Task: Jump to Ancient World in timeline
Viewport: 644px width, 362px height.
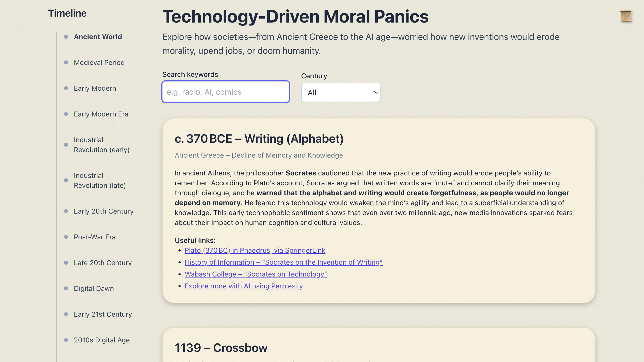Action: point(98,37)
